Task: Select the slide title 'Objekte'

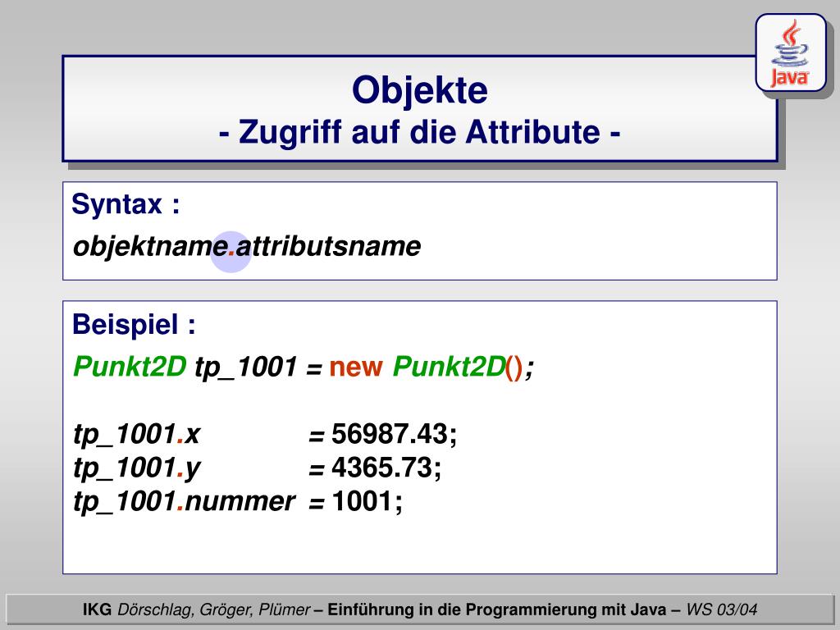Action: 419,89
